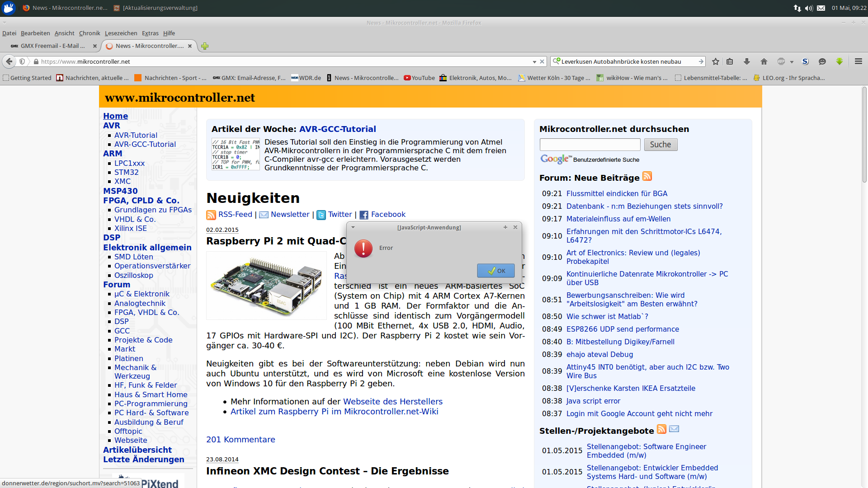The image size is (868, 488).
Task: Click the back navigation arrow
Action: point(9,61)
